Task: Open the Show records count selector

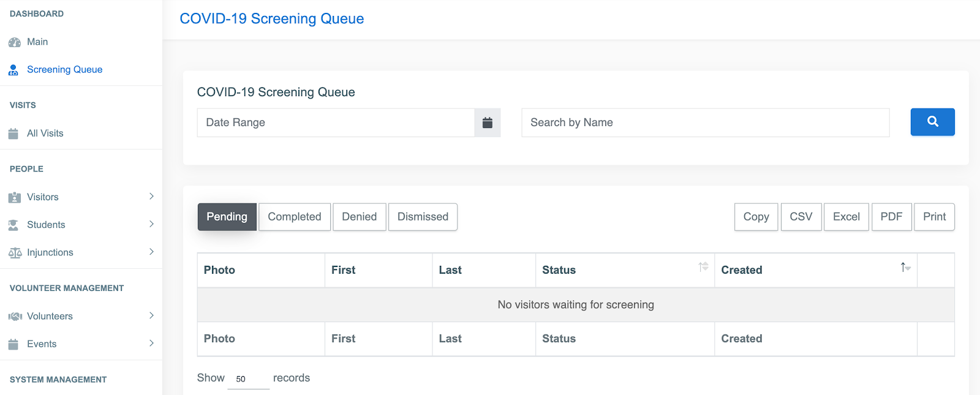Action: tap(248, 379)
